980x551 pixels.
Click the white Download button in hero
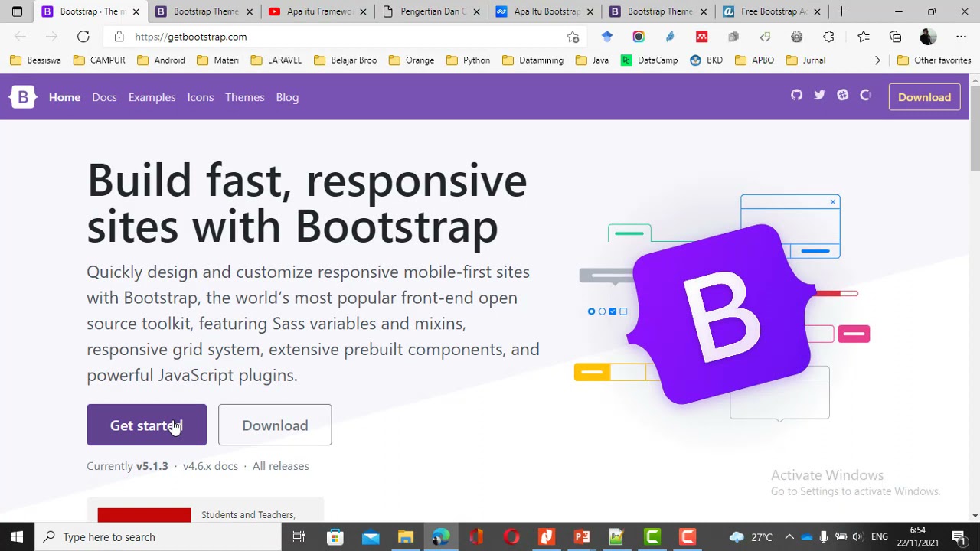pos(275,425)
